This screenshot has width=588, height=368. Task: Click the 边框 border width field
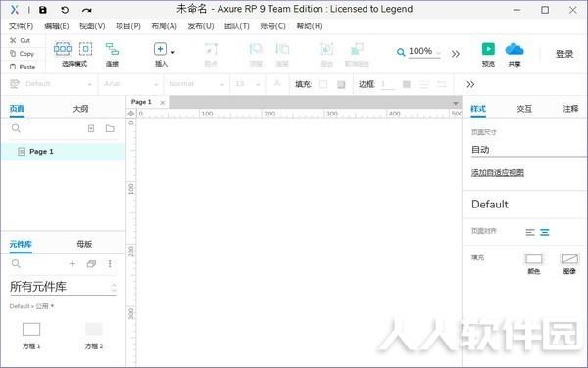(x=387, y=84)
